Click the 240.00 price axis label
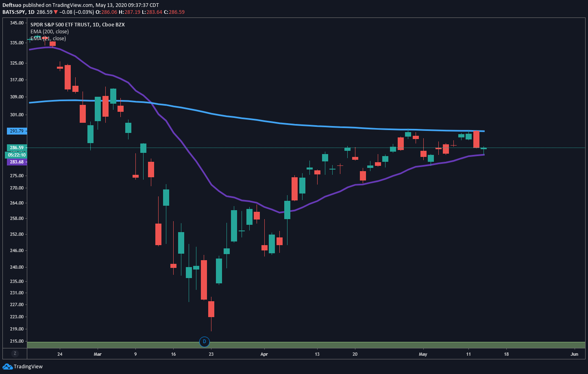 coord(17,267)
